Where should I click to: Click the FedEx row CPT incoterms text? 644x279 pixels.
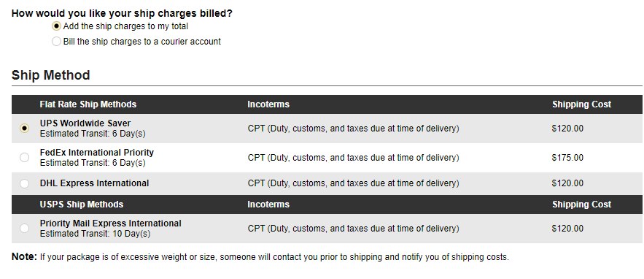click(354, 158)
